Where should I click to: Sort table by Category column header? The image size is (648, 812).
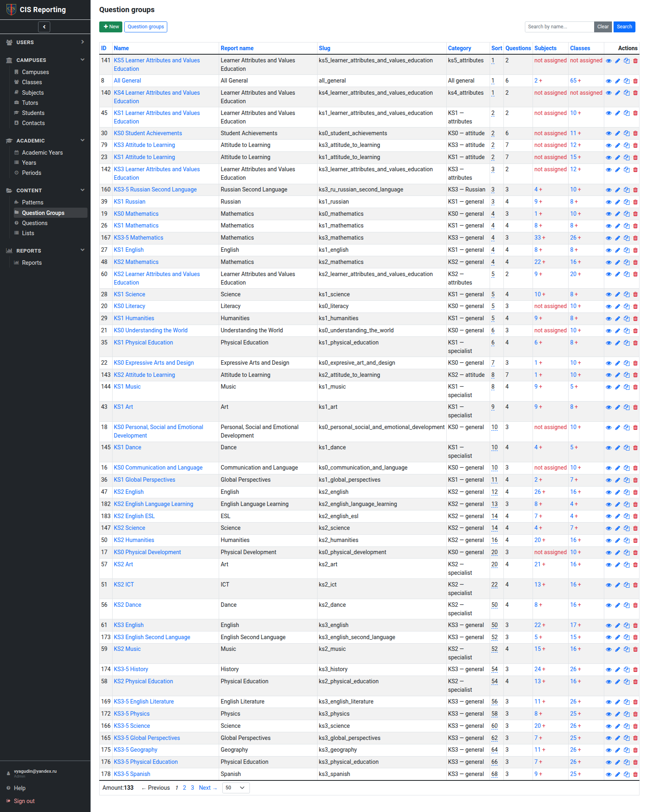point(459,48)
